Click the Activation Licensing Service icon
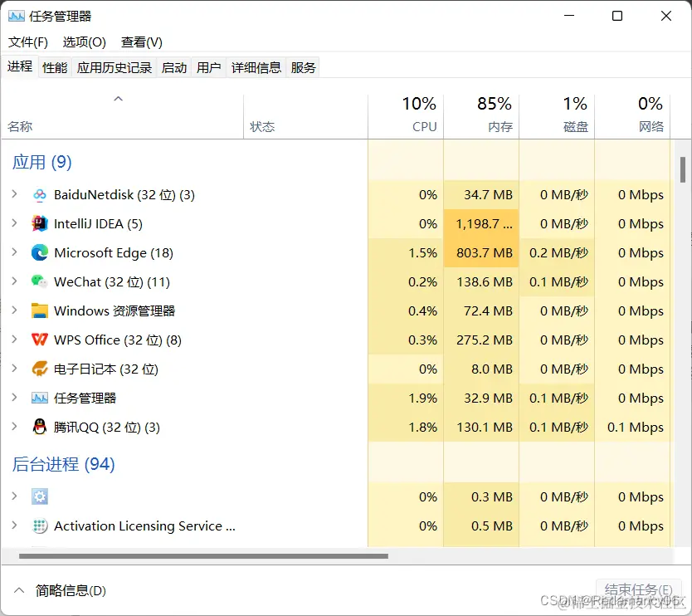This screenshot has width=692, height=616. 39,526
